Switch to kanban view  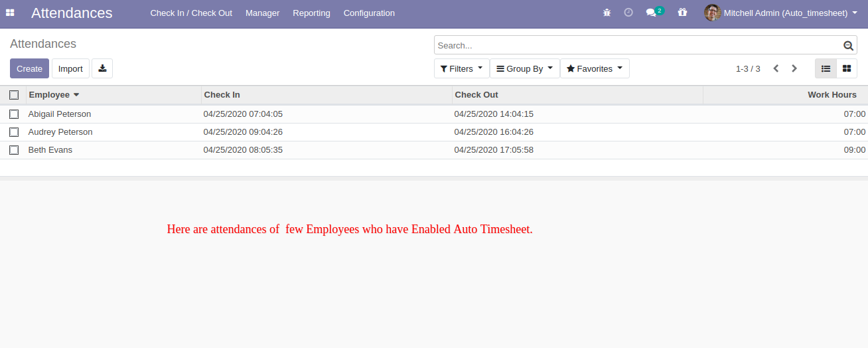[847, 68]
